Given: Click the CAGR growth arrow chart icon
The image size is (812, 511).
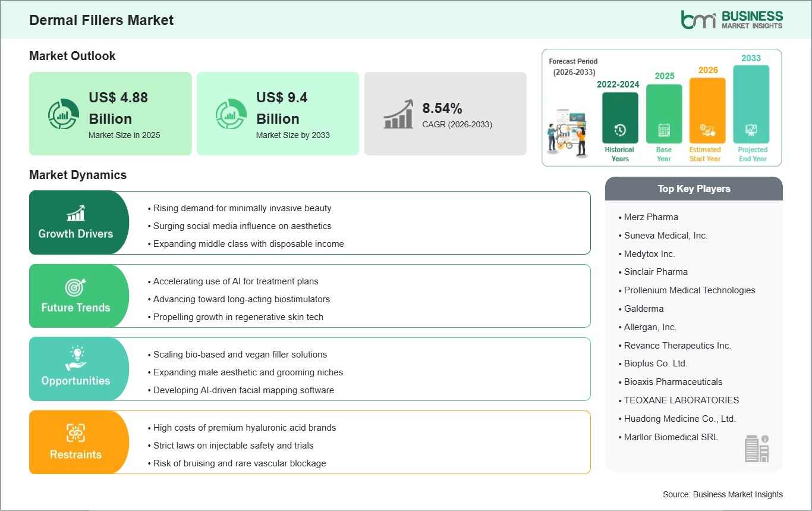Looking at the screenshot, I should tap(399, 114).
